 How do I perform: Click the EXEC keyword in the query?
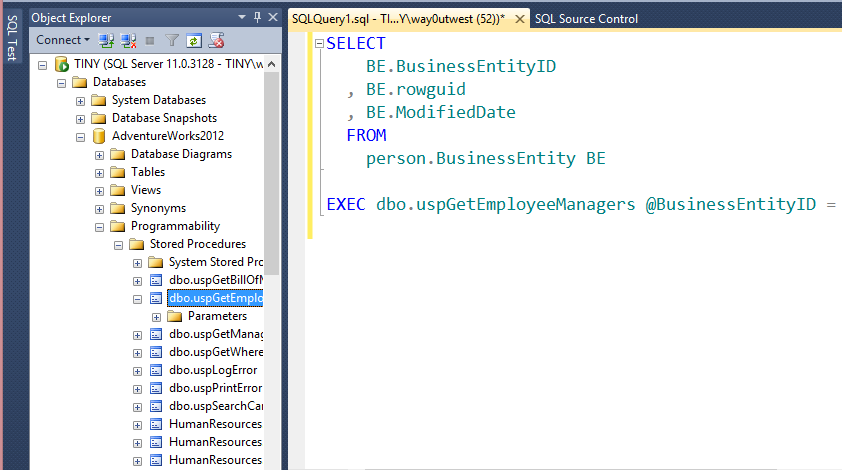coord(346,205)
